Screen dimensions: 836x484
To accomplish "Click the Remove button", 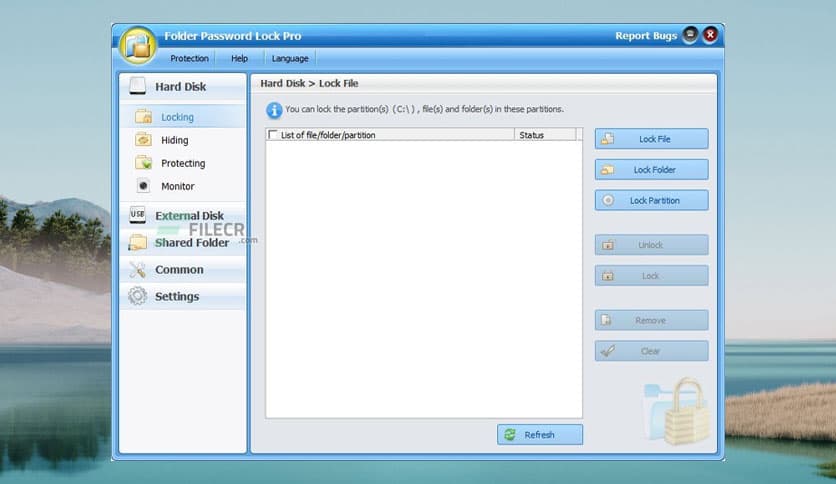I will 652,320.
